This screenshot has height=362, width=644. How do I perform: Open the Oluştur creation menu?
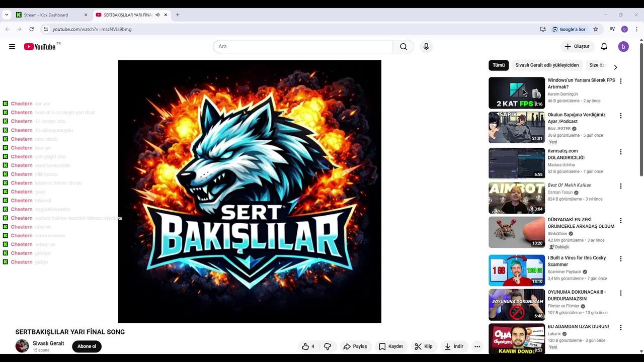577,46
